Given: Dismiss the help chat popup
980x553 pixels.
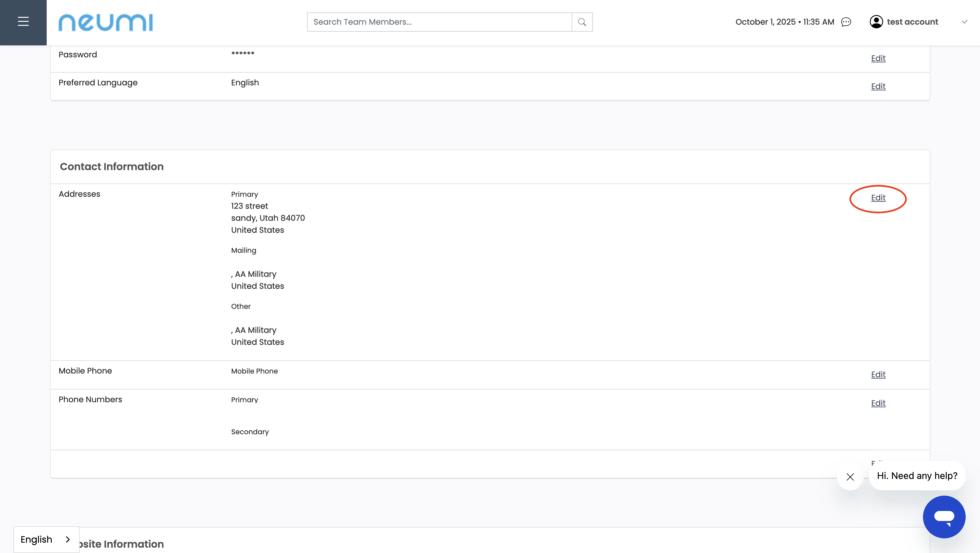Looking at the screenshot, I should pyautogui.click(x=850, y=477).
